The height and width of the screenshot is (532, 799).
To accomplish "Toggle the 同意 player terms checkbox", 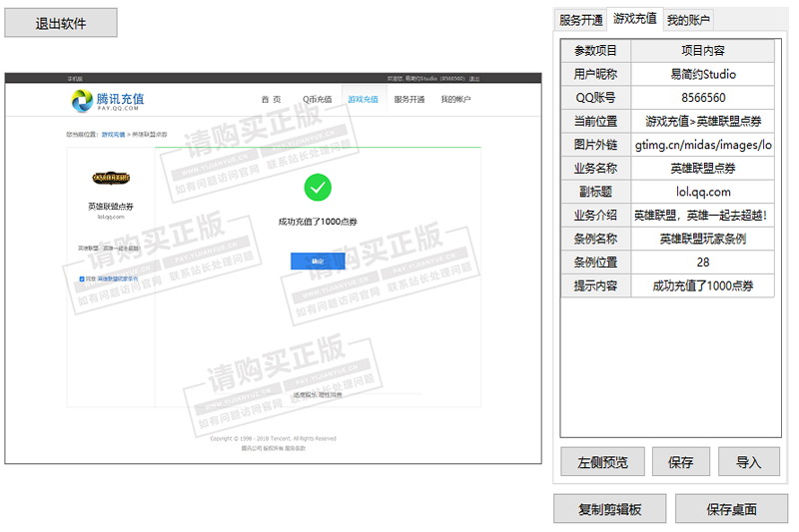I will coord(81,279).
